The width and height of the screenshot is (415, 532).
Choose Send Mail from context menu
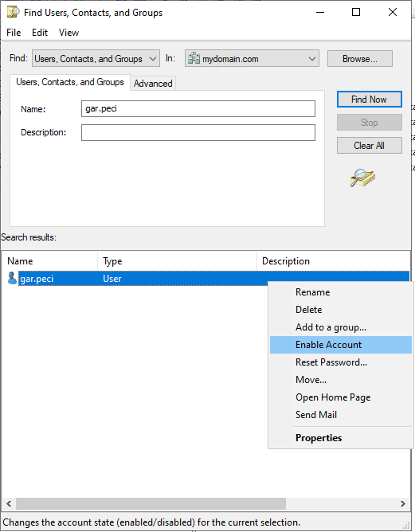point(341,415)
